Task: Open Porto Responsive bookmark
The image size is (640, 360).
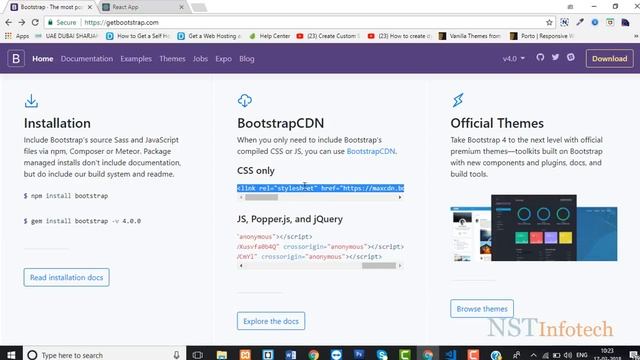Action: coord(543,36)
